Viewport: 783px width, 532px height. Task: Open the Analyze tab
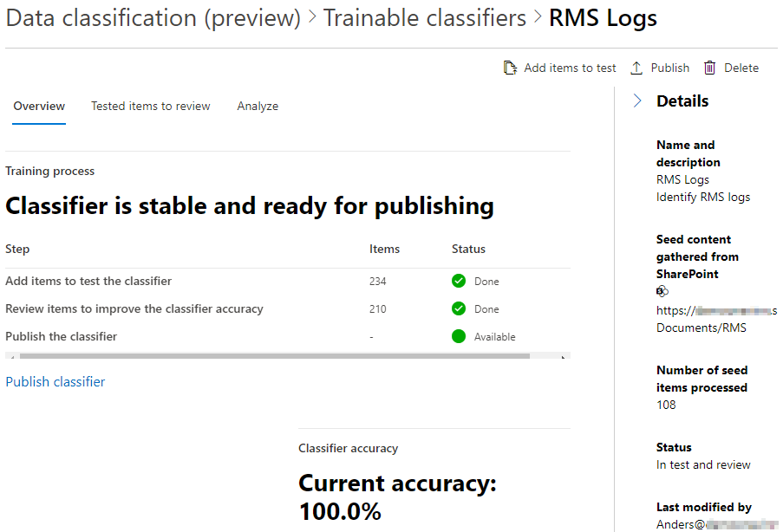pos(257,106)
